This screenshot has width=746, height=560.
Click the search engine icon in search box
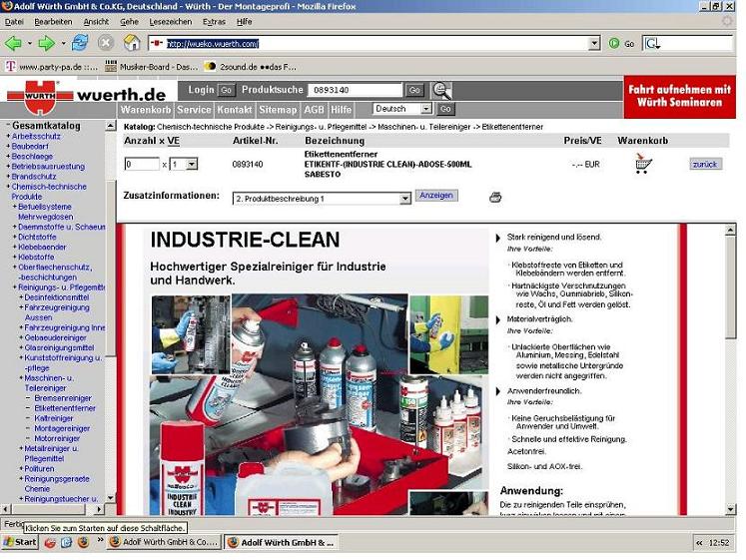(x=652, y=44)
